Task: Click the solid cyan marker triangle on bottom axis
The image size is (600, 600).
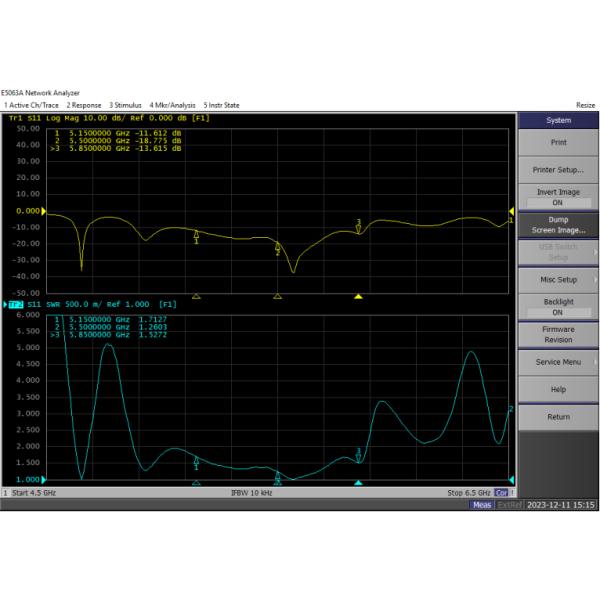Action: (358, 483)
